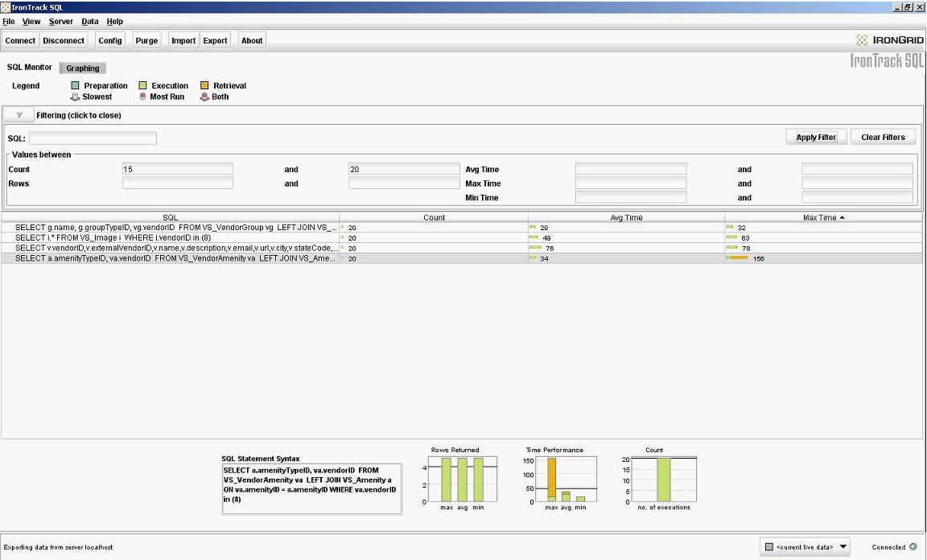The width and height of the screenshot is (927, 560).
Task: Click the Purge toolbar button
Action: pos(146,40)
